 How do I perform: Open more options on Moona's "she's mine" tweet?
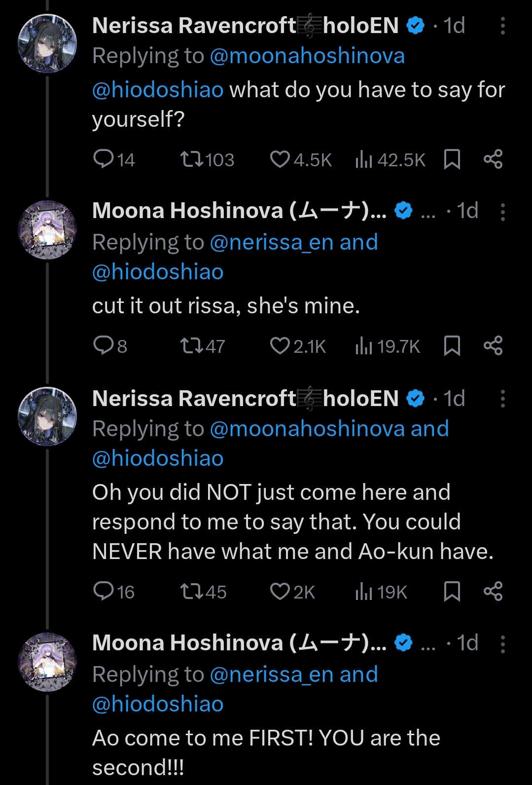tap(502, 212)
